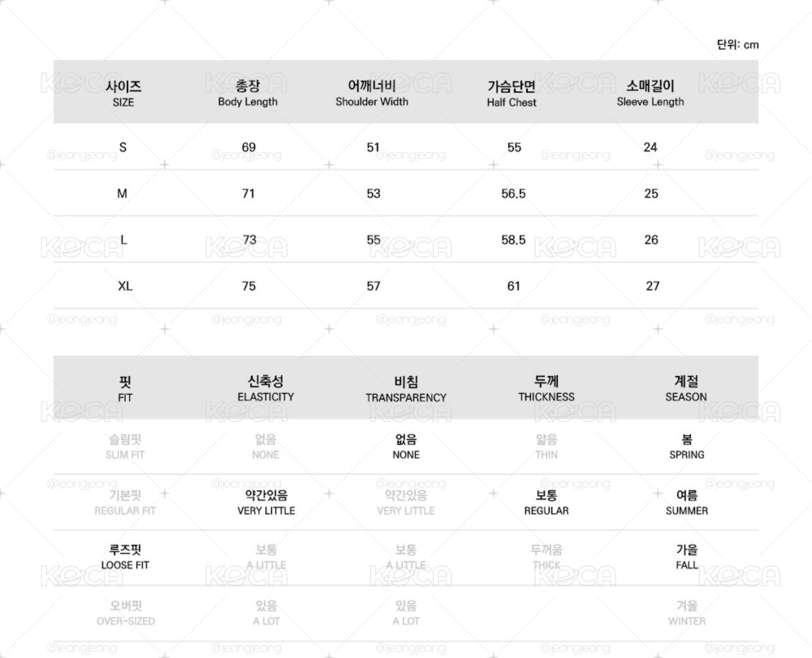The height and width of the screenshot is (658, 812).
Task: Choose the SLIM FIT option
Action: [125, 446]
